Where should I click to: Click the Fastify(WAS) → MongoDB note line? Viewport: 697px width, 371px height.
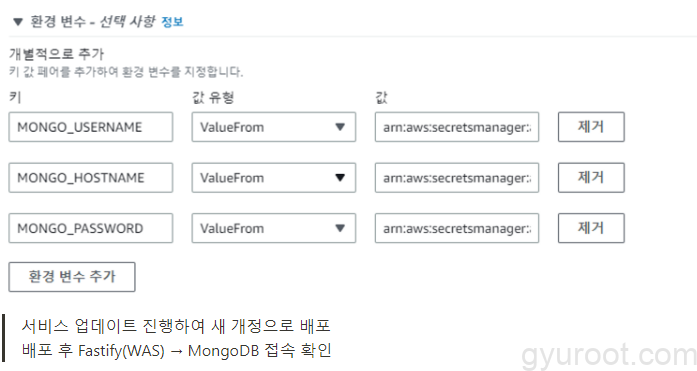click(176, 351)
